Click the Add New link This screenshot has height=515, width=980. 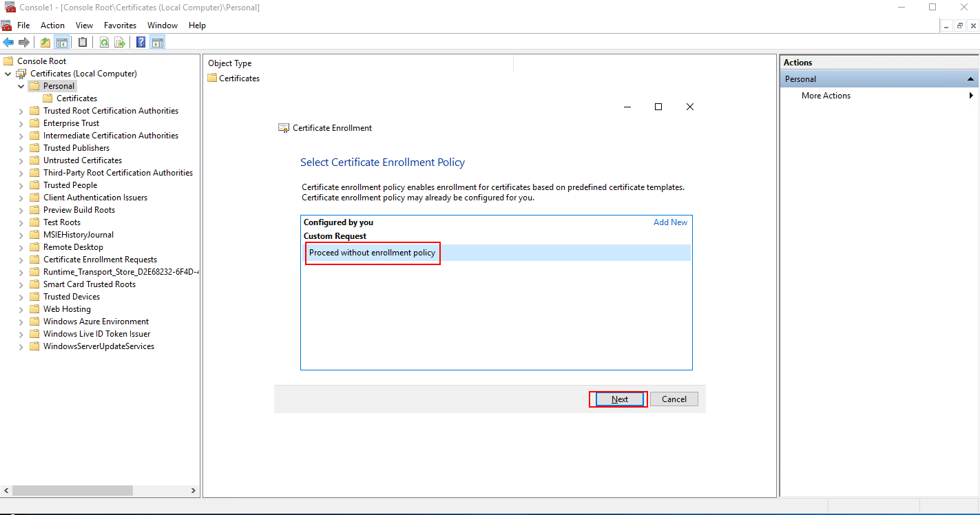[670, 222]
